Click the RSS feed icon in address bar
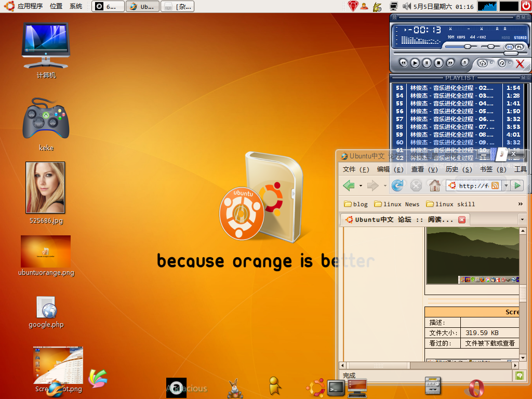The height and width of the screenshot is (399, 532). tap(495, 185)
